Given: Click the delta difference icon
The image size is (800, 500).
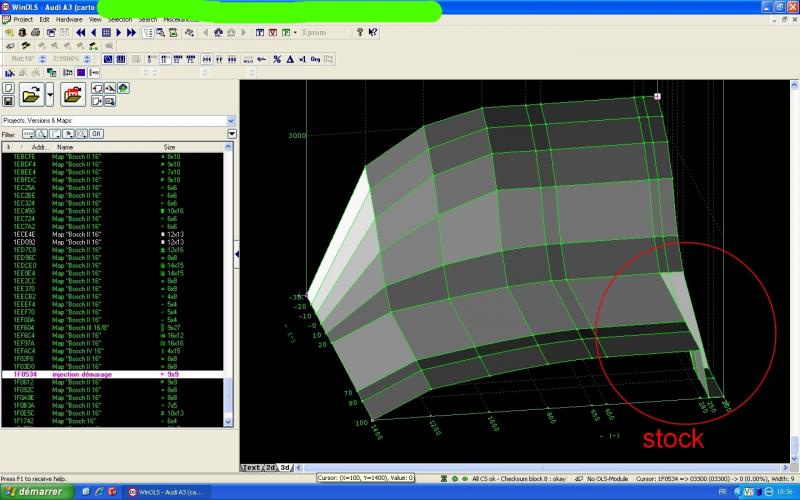Looking at the screenshot, I should coord(290,59).
